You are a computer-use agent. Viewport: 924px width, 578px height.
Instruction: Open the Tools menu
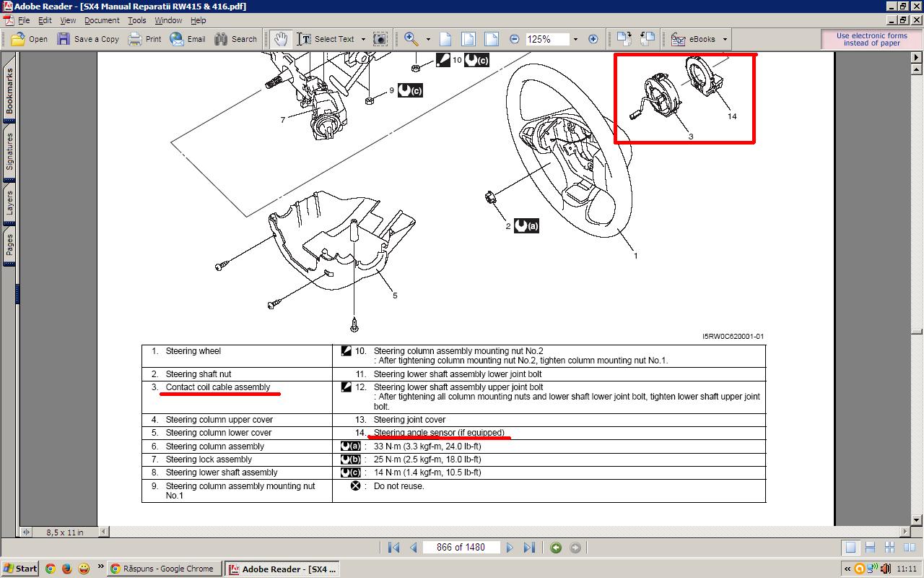point(136,20)
